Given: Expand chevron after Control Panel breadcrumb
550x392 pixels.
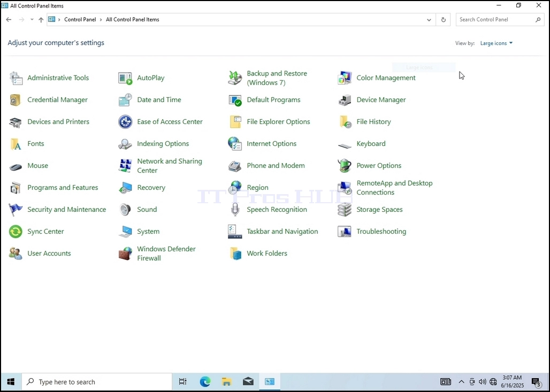Looking at the screenshot, I should tap(101, 20).
